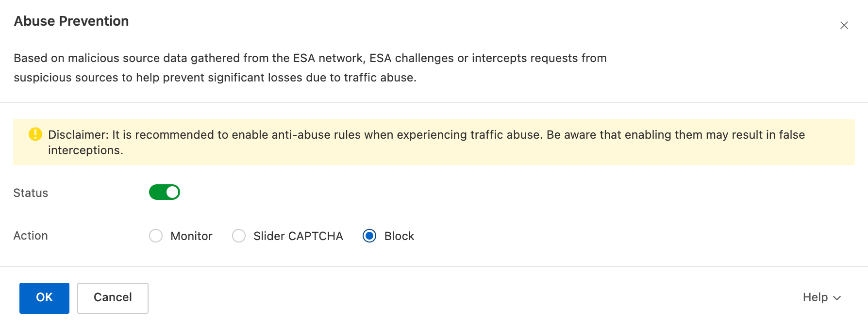Click the Block option label

click(399, 236)
